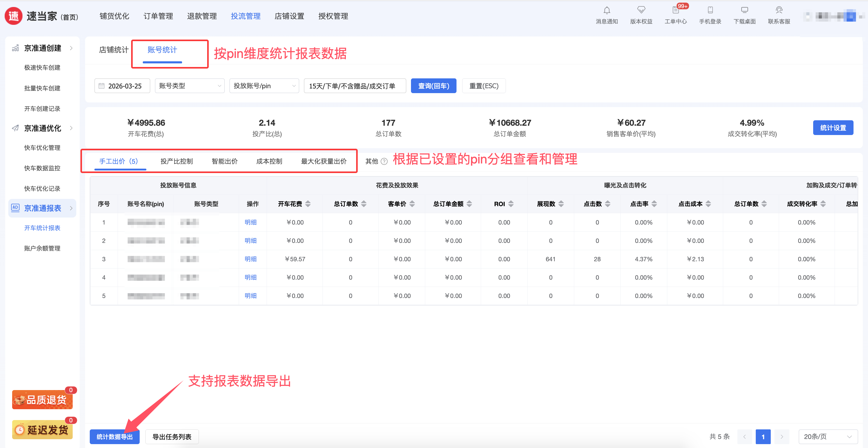Image resolution: width=868 pixels, height=448 pixels.
Task: Click the 2026-03-25 date picker field
Action: pyautogui.click(x=122, y=86)
